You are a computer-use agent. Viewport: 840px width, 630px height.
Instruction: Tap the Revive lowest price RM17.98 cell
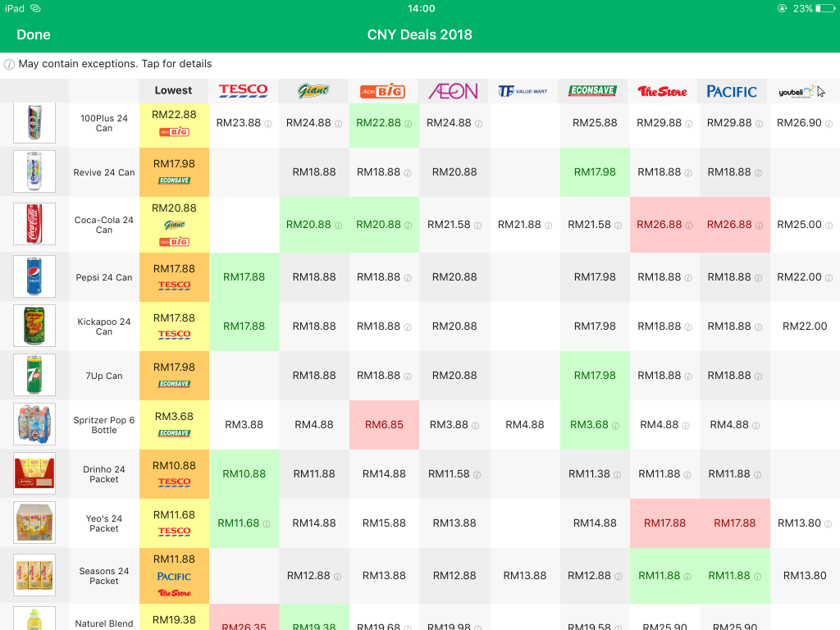pos(174,171)
